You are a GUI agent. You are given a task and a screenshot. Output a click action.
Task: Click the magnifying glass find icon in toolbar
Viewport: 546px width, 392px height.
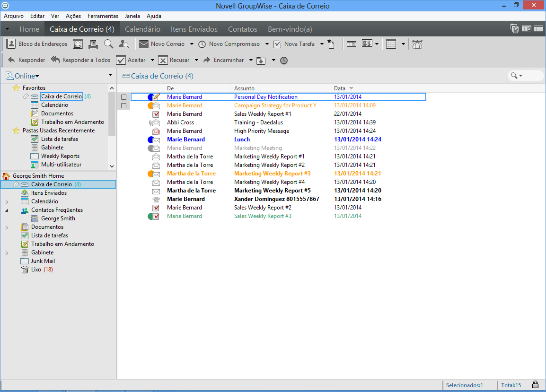[109, 44]
